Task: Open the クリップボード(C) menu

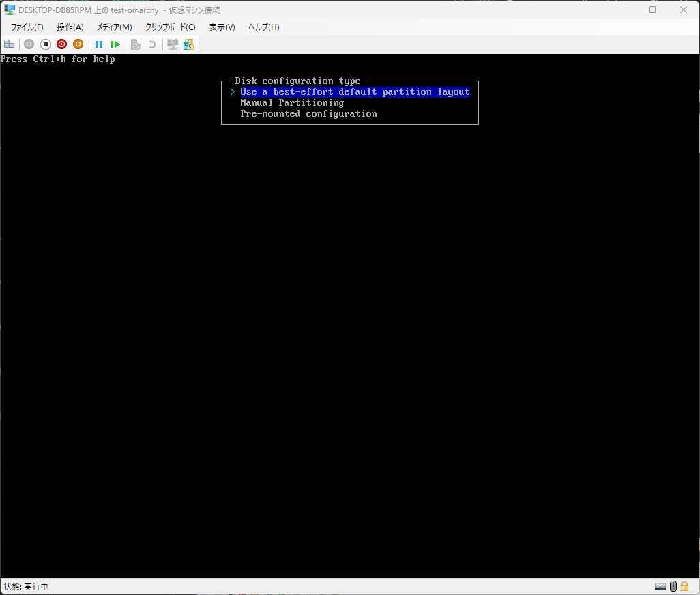Action: 170,27
